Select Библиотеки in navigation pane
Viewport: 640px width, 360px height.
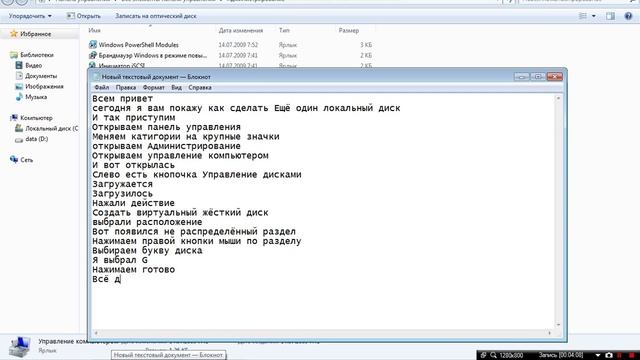coord(37,55)
